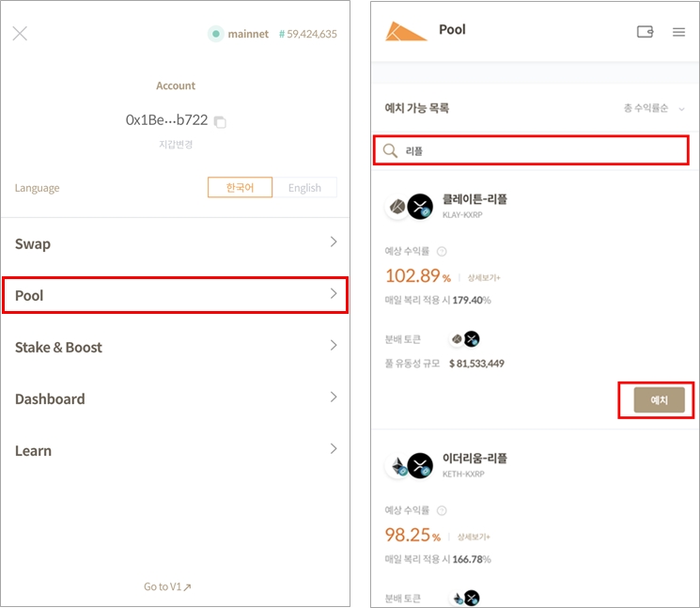This screenshot has height=608, width=700.
Task: Copy wallet address 0x1Be…b722 icon
Action: pos(220,121)
